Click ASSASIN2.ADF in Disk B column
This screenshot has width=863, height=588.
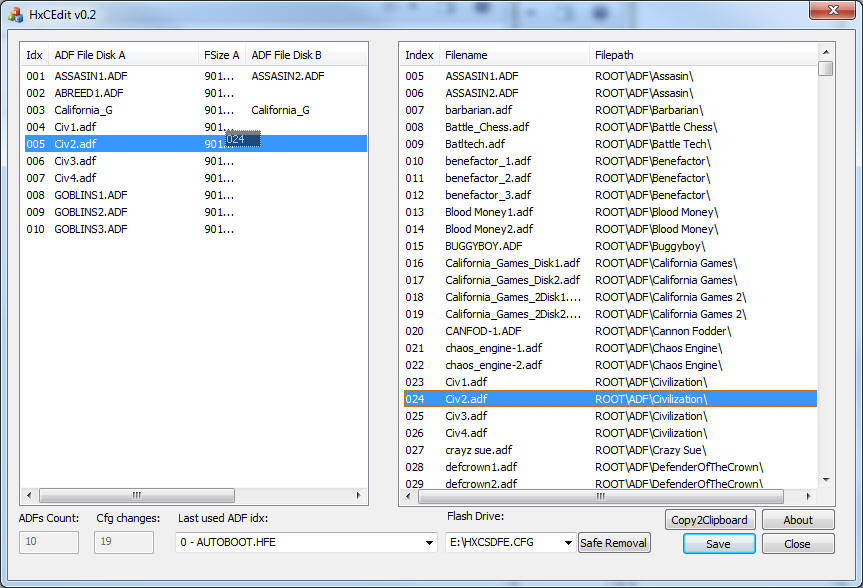point(288,76)
